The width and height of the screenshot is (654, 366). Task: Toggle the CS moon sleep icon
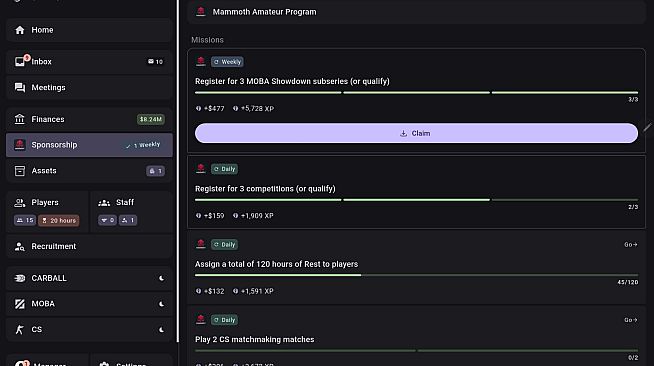pos(161,330)
